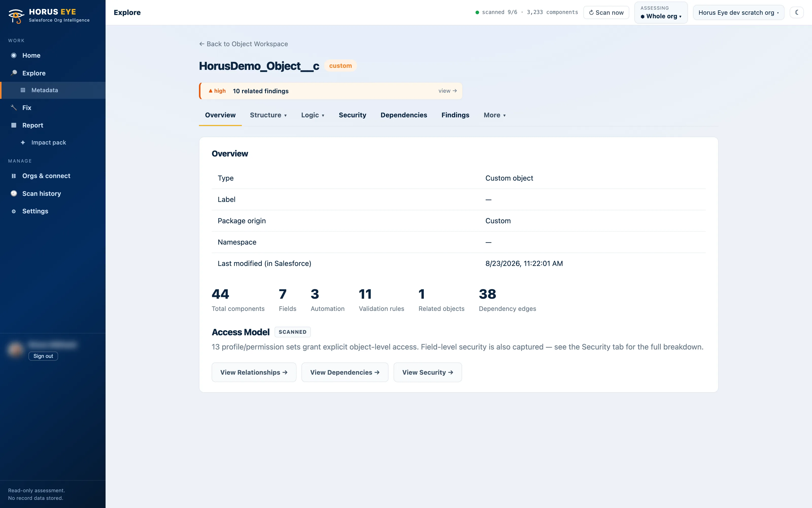The image size is (812, 508).
Task: Click the Scan now button
Action: click(x=606, y=12)
